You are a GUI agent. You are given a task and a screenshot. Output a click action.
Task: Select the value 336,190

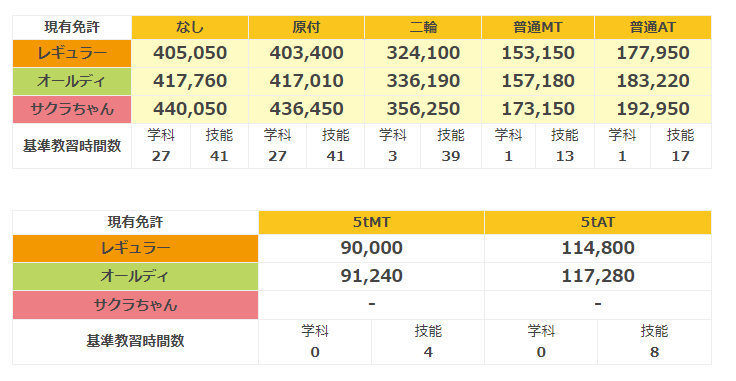click(x=423, y=81)
